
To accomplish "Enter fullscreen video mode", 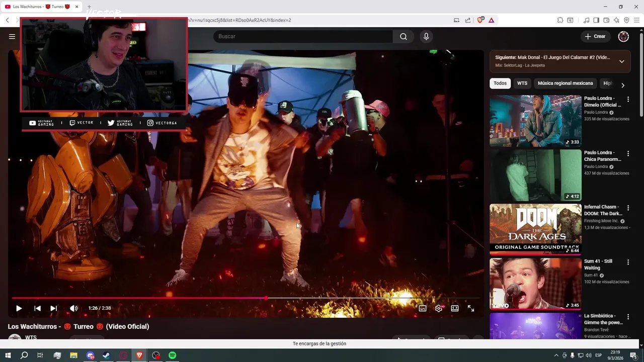I will pyautogui.click(x=471, y=308).
